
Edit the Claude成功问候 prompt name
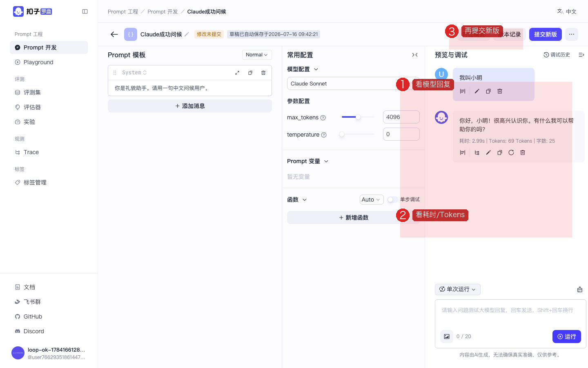[x=187, y=34]
